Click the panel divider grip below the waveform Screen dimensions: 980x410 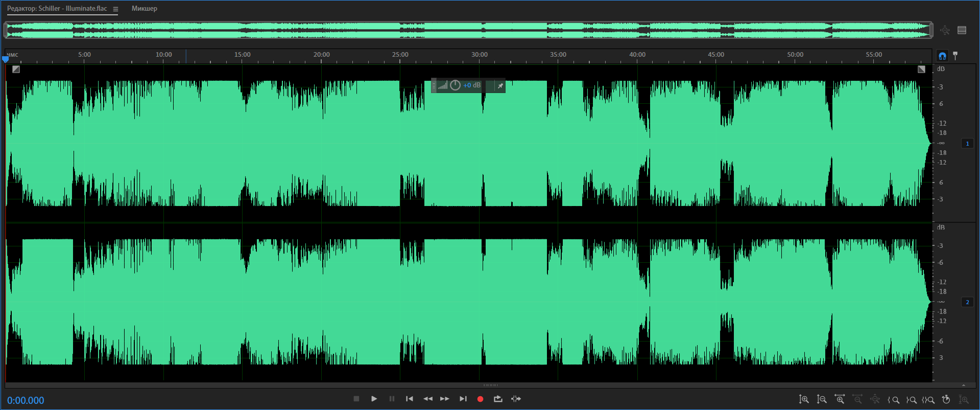click(x=490, y=385)
